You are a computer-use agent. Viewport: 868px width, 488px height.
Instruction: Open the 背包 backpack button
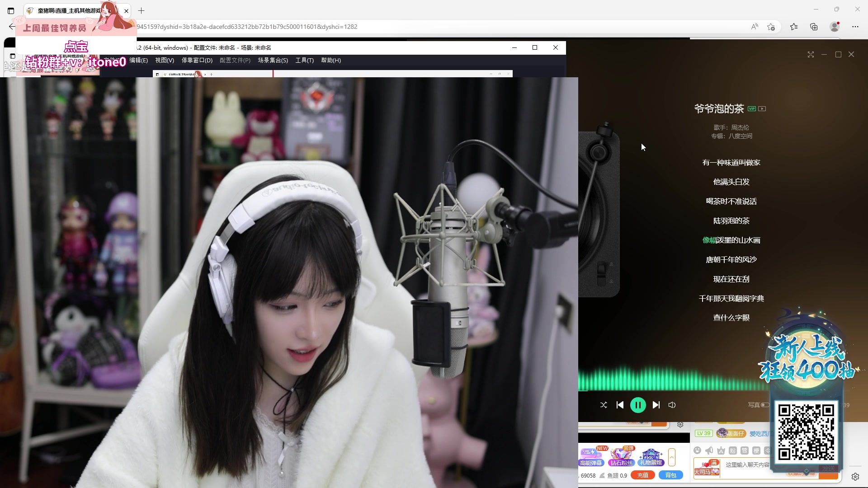click(x=670, y=475)
